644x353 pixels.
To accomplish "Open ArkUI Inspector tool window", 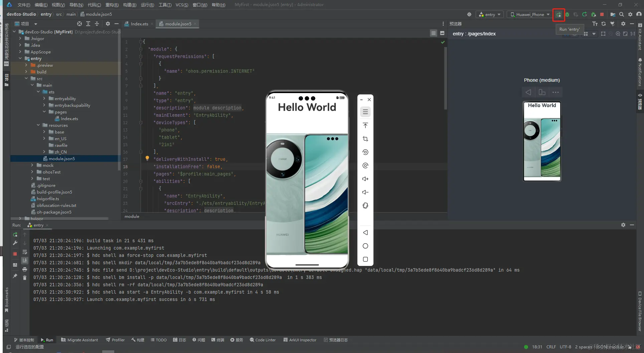I will 300,340.
